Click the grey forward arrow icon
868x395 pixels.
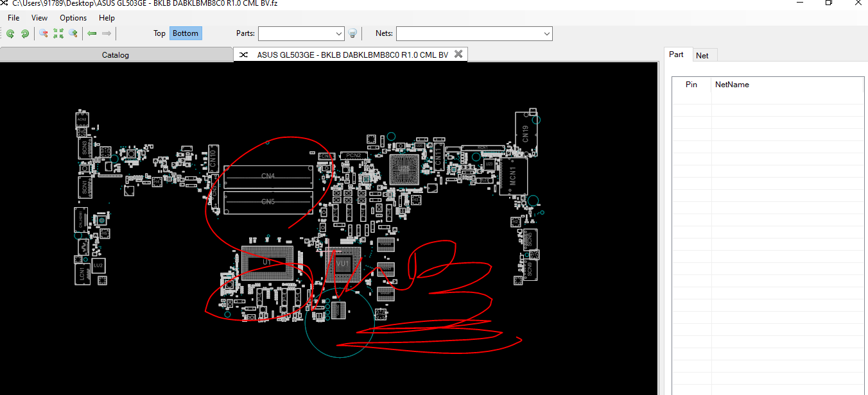pos(107,33)
